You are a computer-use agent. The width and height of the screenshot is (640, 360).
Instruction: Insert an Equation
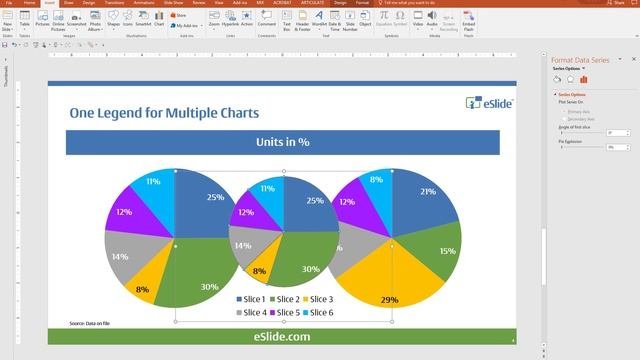pos(384,19)
